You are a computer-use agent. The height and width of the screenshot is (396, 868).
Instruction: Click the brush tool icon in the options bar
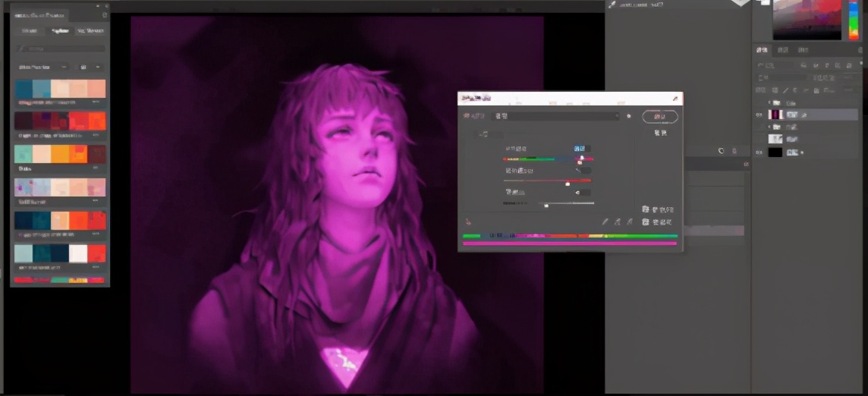click(x=612, y=5)
